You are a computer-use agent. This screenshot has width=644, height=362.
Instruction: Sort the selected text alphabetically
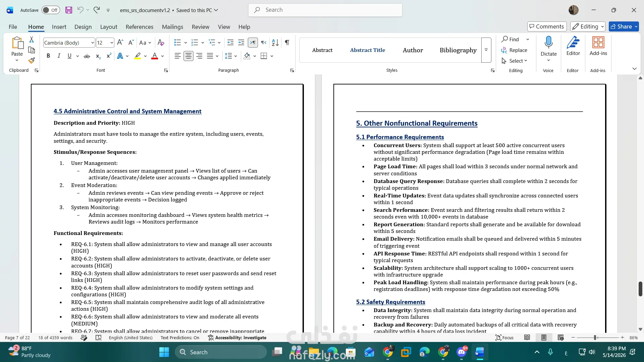coord(275,43)
